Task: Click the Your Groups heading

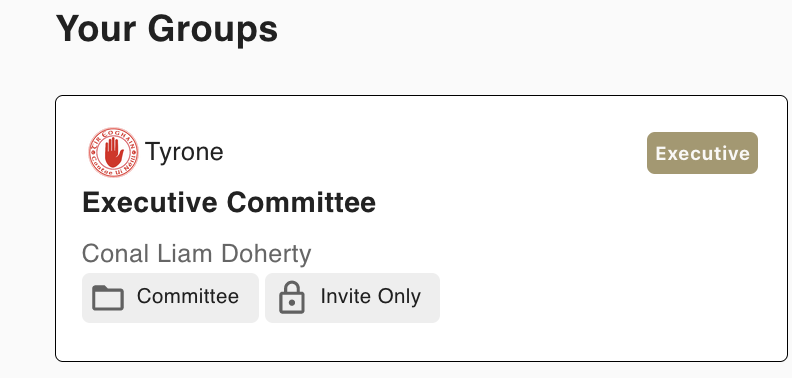Action: click(x=167, y=29)
